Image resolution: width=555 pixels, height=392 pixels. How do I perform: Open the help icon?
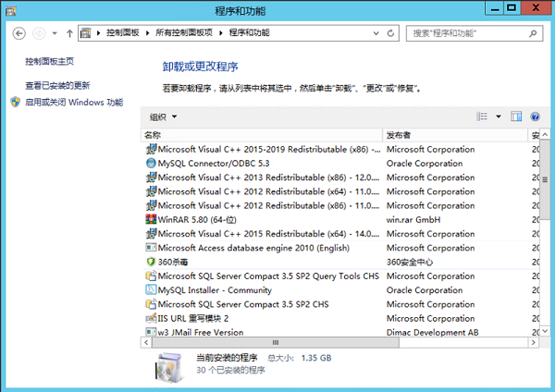click(535, 116)
